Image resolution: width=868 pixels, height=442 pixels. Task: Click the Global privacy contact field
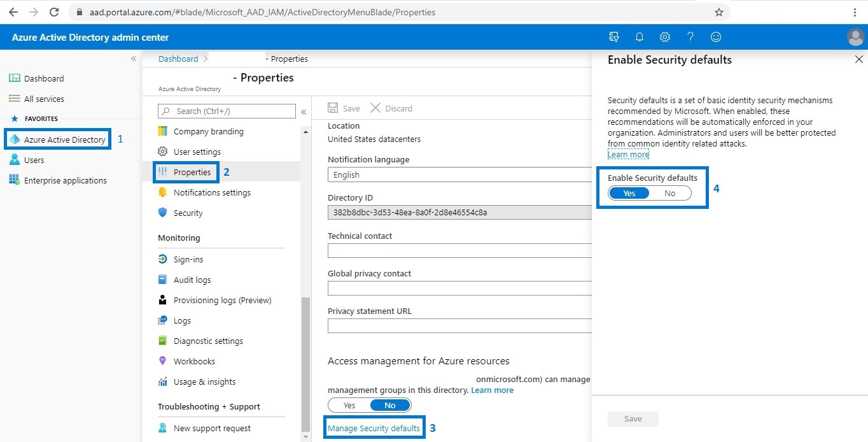point(459,288)
